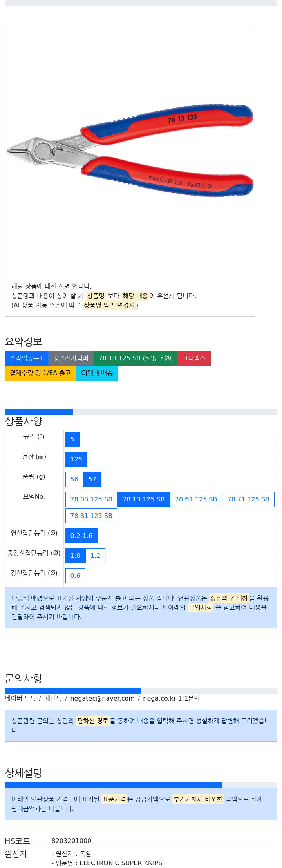
Task: Choose weight option 56
Action: coord(74,479)
